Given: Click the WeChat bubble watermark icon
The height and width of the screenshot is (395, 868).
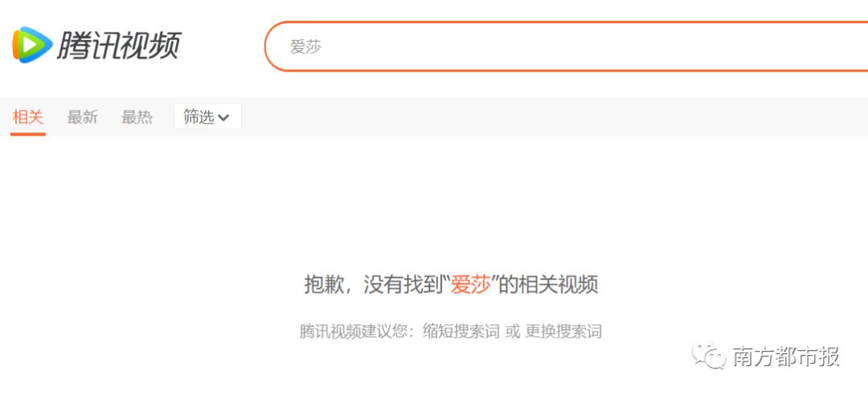Looking at the screenshot, I should point(708,355).
